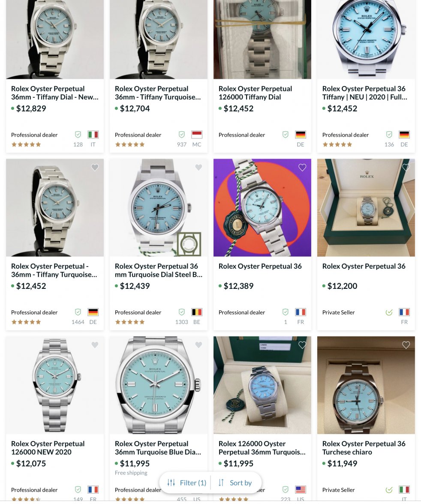Screen dimensions: 421x504
Task: Open Rolex Oyster Perpetual 36 Turchese chiaro title
Action: tap(364, 448)
